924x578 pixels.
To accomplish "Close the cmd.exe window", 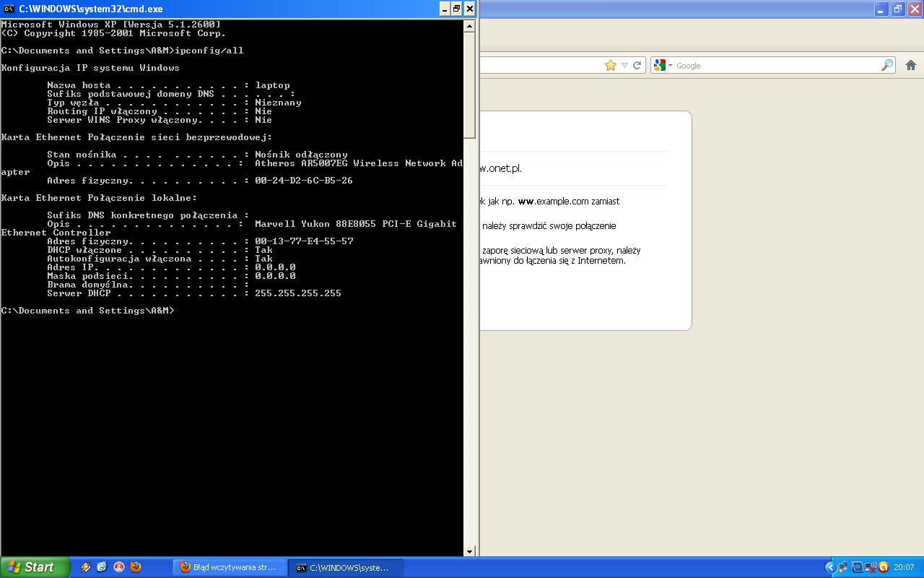I will tap(469, 9).
